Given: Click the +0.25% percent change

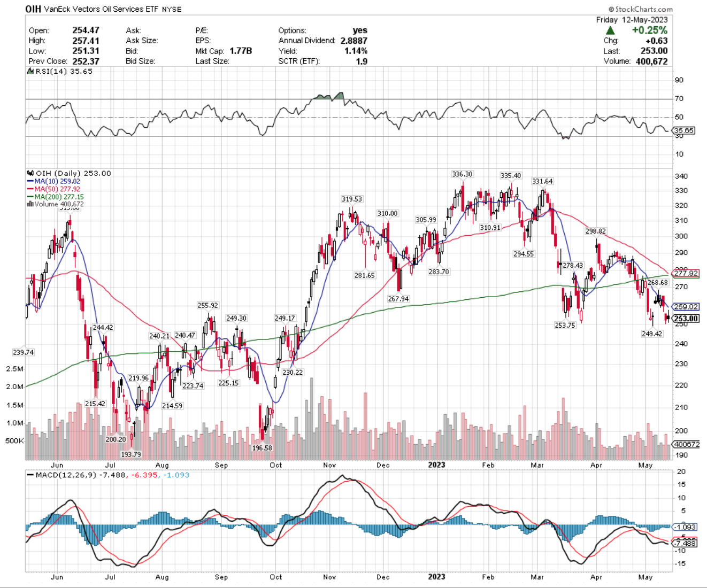Looking at the screenshot, I should [x=649, y=30].
